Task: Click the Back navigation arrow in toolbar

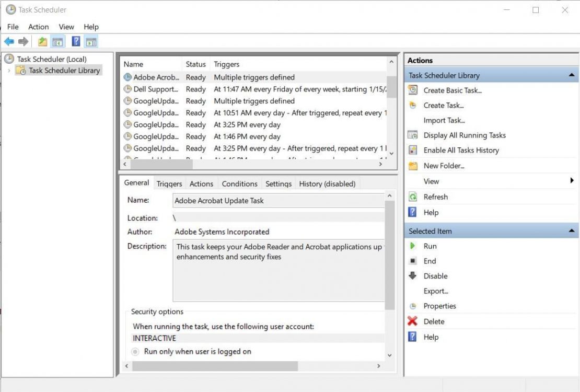Action: point(9,41)
